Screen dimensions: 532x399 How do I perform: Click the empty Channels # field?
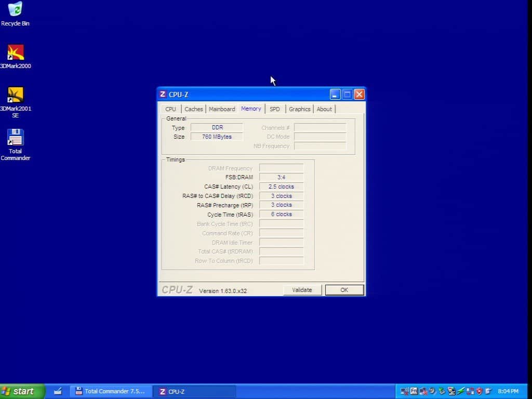[x=320, y=128]
